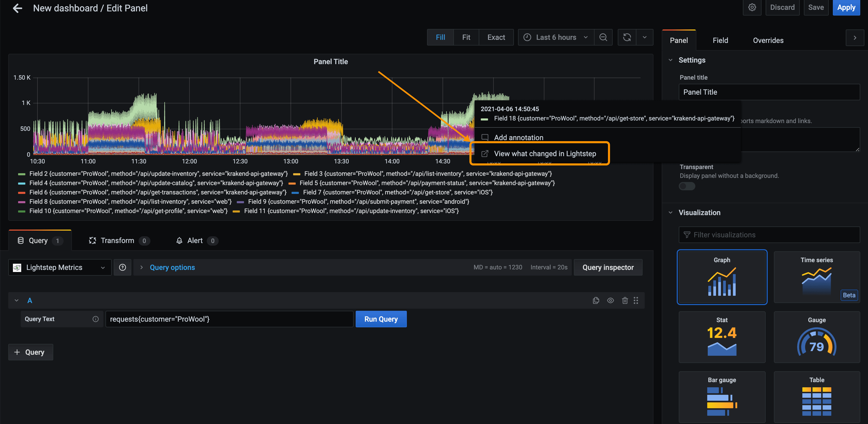
Task: Open Lightstep Metrics datasource help
Action: click(x=122, y=267)
